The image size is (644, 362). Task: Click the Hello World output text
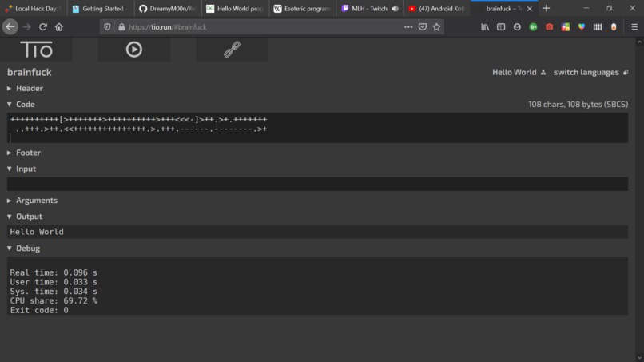pyautogui.click(x=37, y=232)
